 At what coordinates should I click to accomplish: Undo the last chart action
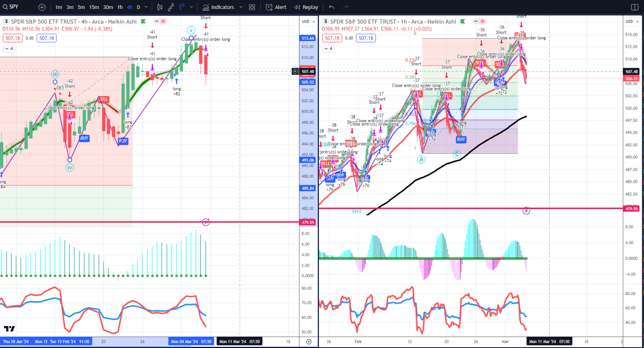point(332,7)
